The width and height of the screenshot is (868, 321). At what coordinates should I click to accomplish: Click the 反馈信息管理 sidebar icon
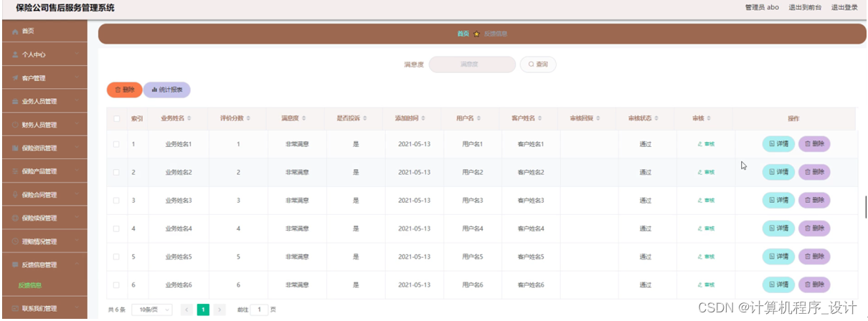pyautogui.click(x=16, y=265)
